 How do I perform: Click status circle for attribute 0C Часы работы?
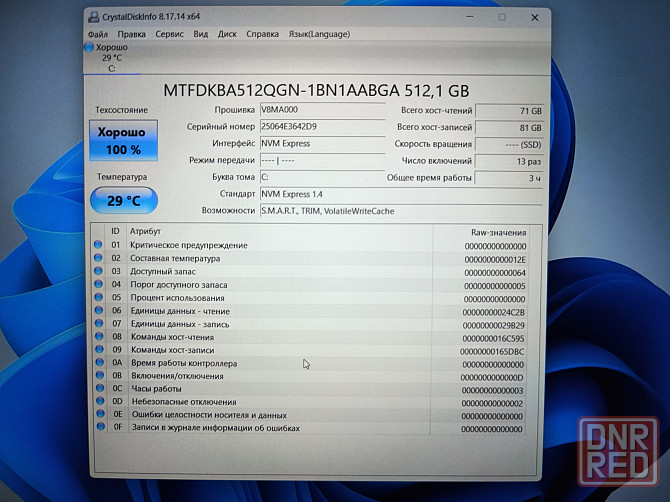click(98, 389)
